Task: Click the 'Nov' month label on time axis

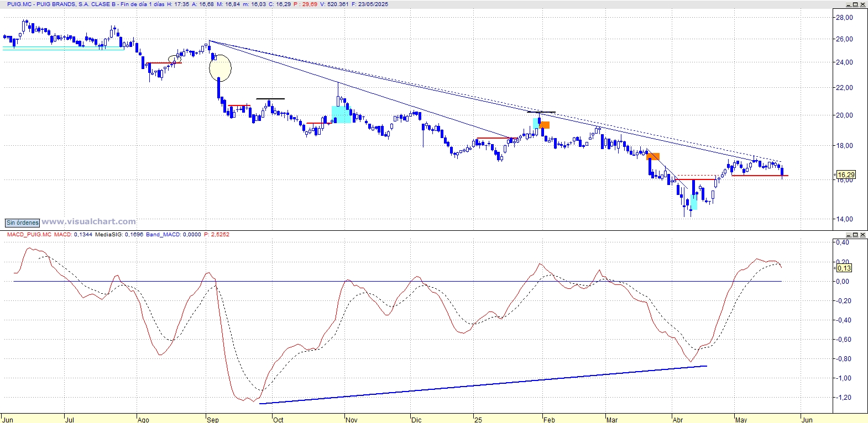Action: tap(352, 420)
